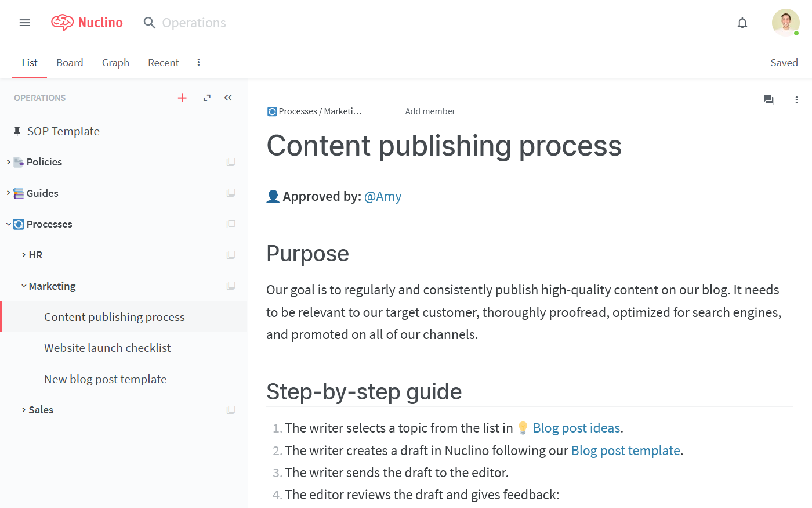Switch to the Board tab

(70, 62)
